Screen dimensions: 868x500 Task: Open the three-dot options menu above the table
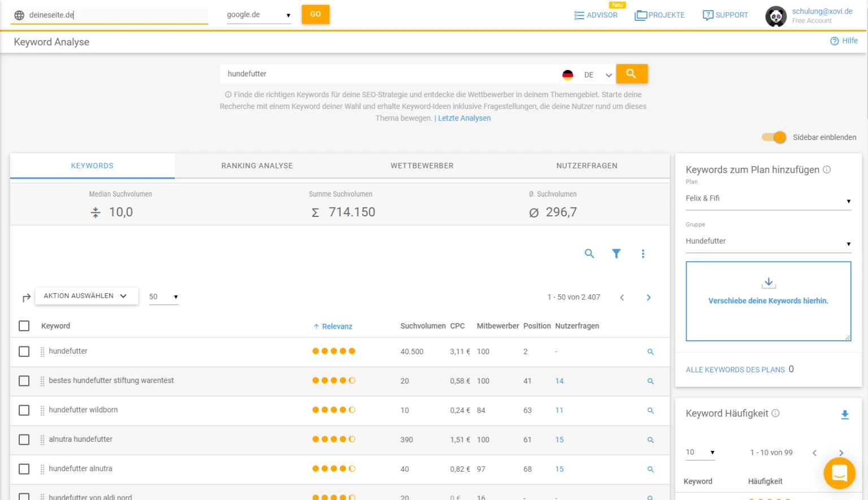coord(643,254)
